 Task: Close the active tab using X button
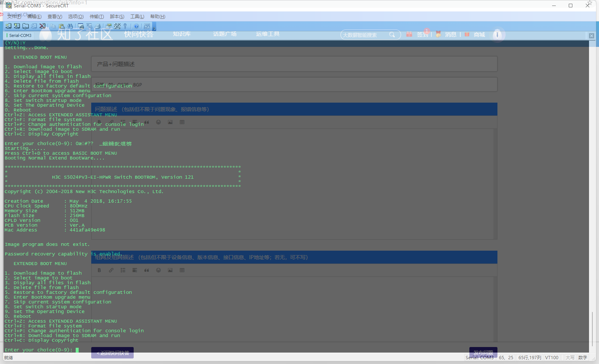(591, 36)
